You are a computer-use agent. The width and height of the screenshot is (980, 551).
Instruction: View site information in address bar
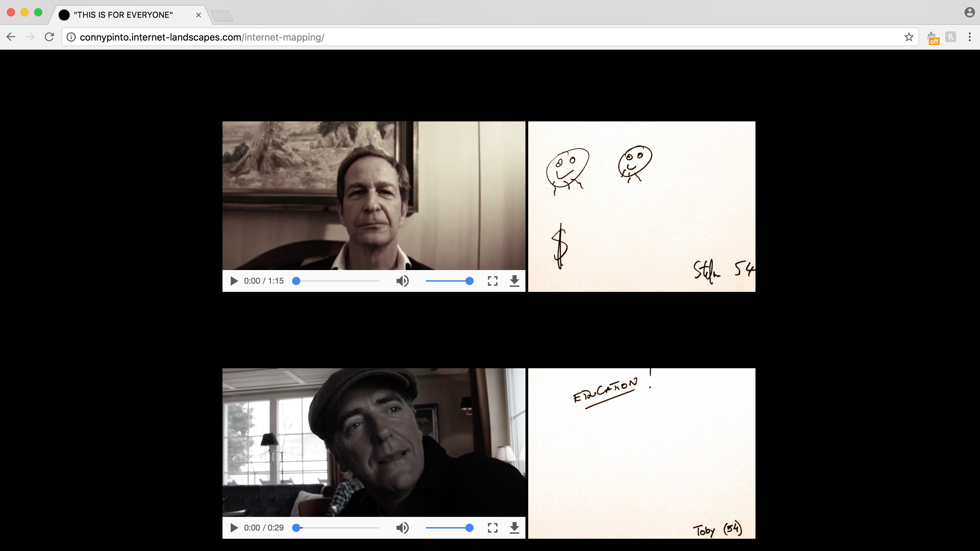pyautogui.click(x=71, y=37)
